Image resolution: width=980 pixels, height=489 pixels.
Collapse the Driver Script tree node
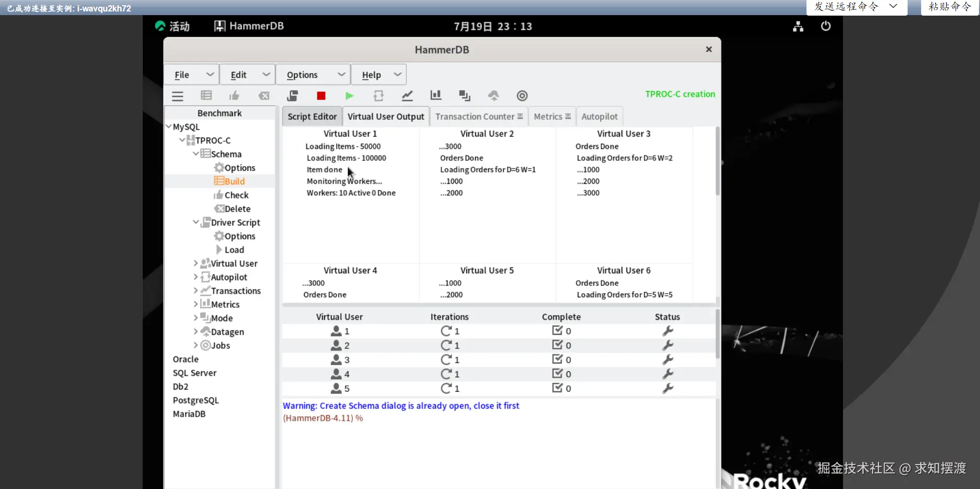point(196,222)
